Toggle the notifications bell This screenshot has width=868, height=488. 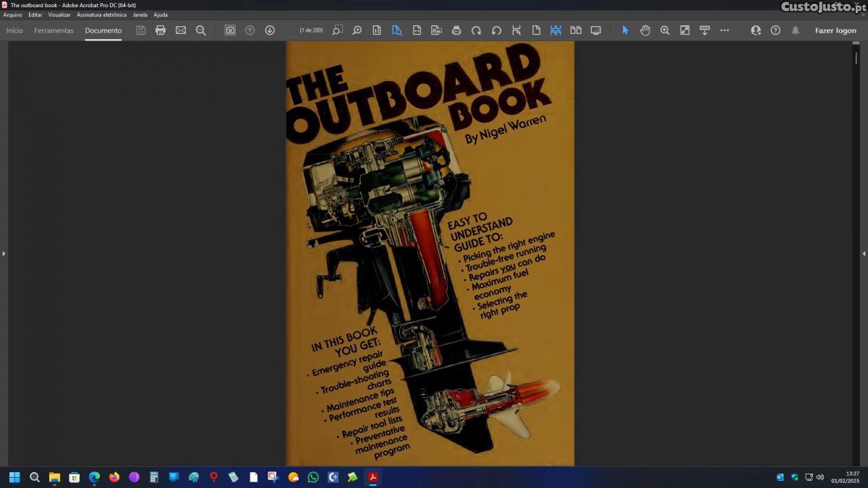point(795,30)
